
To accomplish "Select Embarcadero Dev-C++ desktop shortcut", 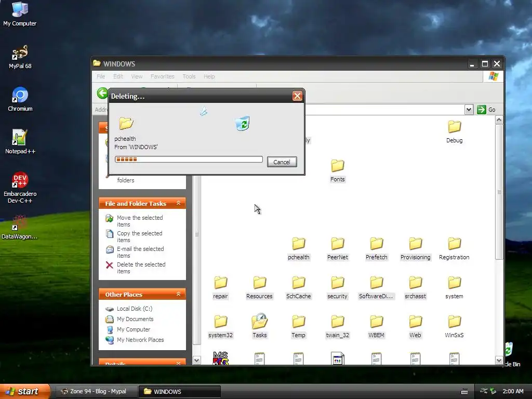I will tap(20, 187).
